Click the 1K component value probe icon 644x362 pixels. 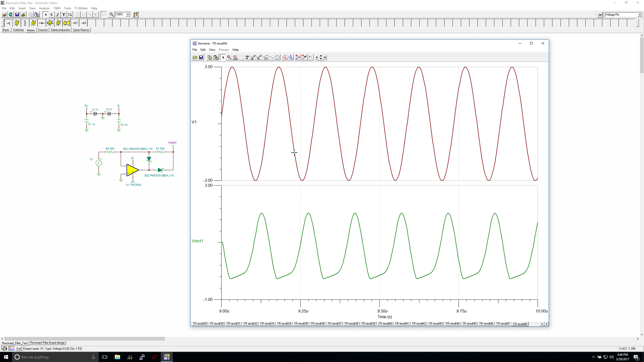pyautogui.click(x=136, y=15)
